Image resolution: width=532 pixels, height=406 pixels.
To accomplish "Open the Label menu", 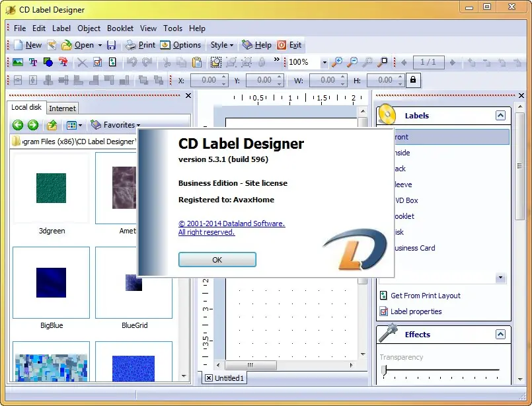I will tap(61, 28).
